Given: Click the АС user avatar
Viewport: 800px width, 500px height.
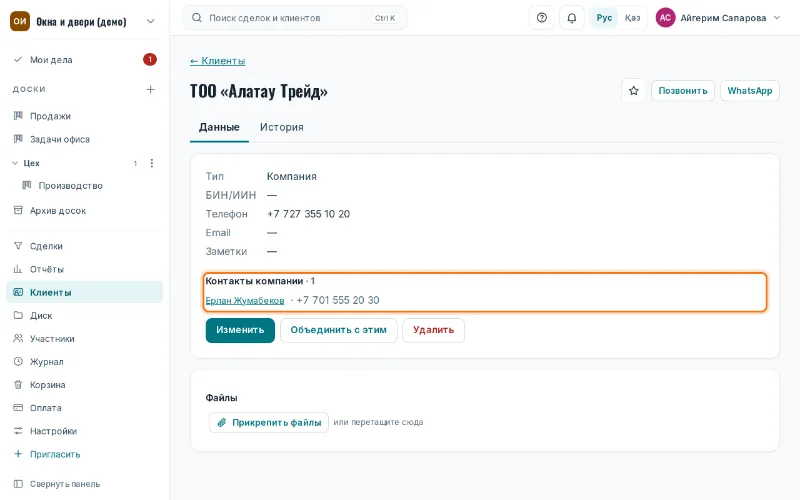Looking at the screenshot, I should (665, 18).
